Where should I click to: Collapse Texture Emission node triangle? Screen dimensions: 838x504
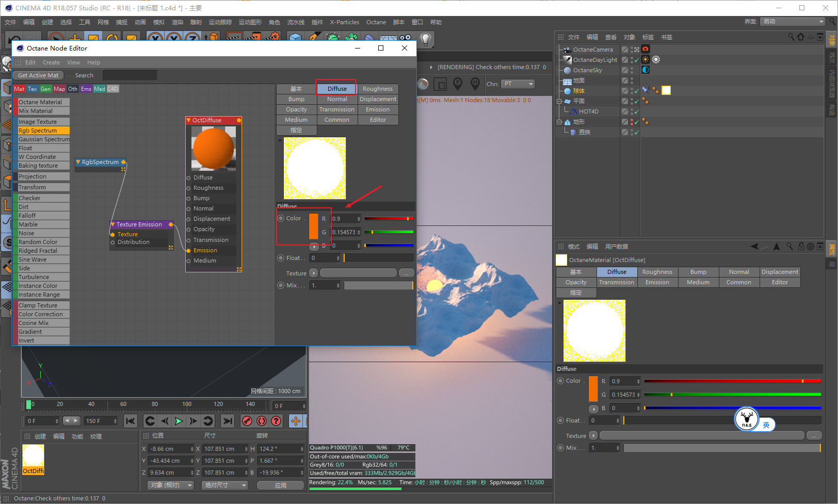click(x=112, y=224)
